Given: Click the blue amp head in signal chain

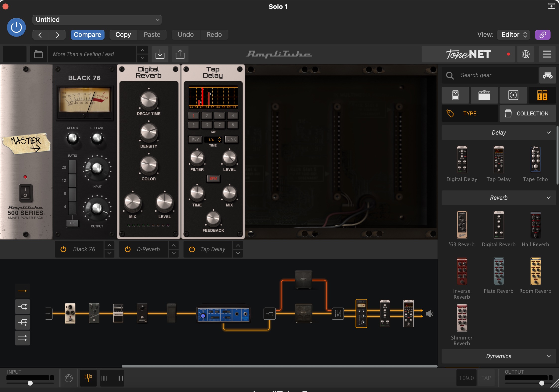Looking at the screenshot, I should [x=224, y=314].
